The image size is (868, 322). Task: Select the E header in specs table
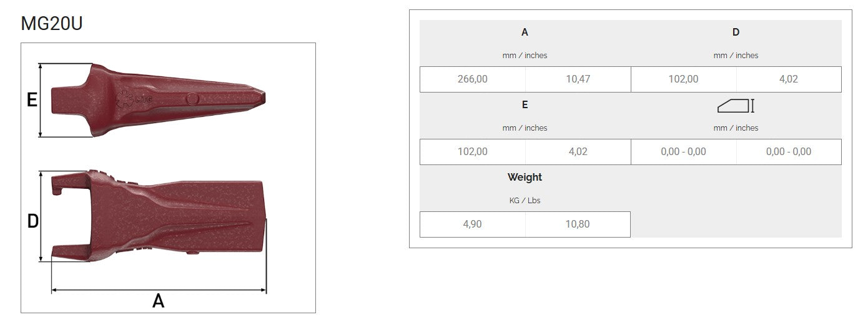pyautogui.click(x=525, y=105)
